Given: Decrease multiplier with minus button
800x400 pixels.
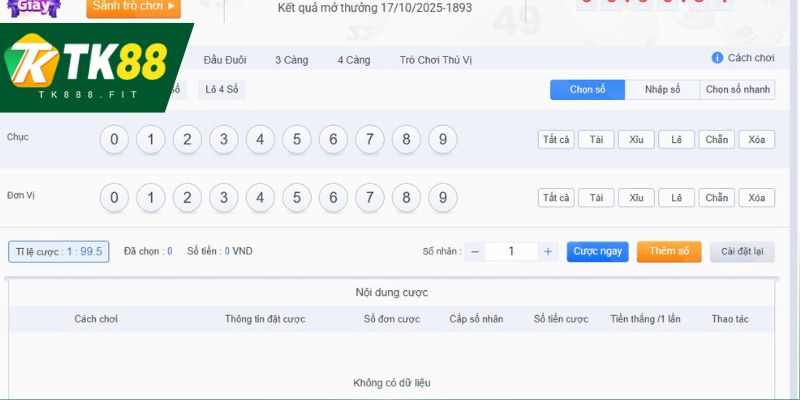Looking at the screenshot, I should (x=475, y=252).
